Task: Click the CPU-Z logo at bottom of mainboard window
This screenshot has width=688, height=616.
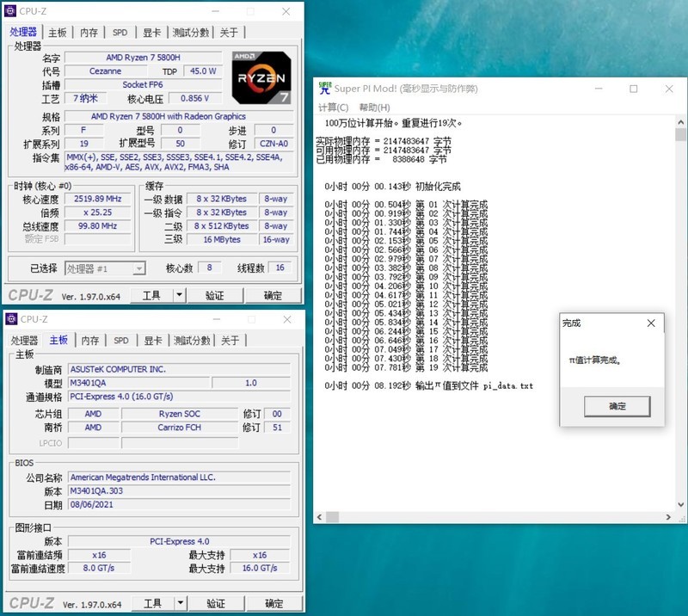Action: click(32, 602)
